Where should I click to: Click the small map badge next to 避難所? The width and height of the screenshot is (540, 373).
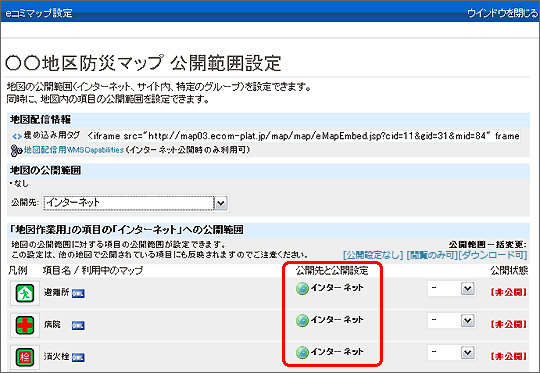(78, 293)
